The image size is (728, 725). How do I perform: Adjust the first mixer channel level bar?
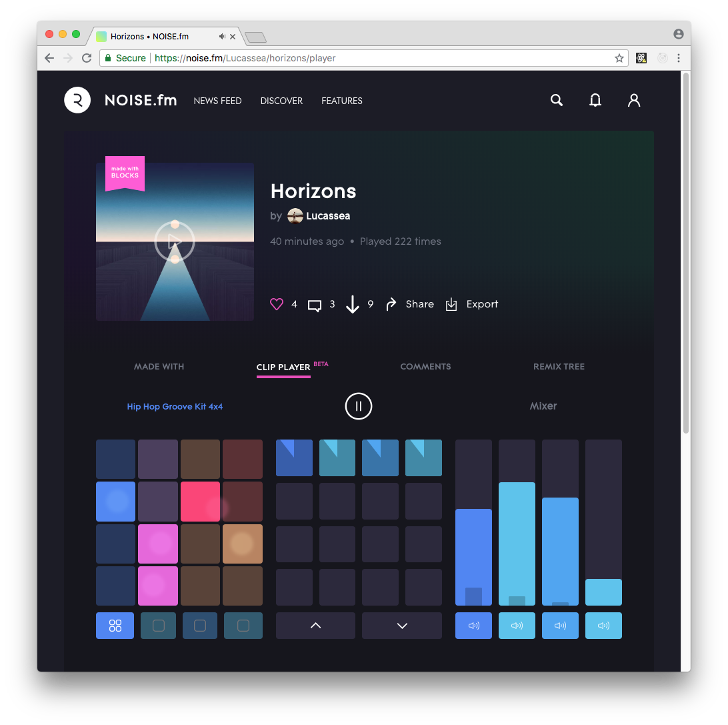coord(473,522)
